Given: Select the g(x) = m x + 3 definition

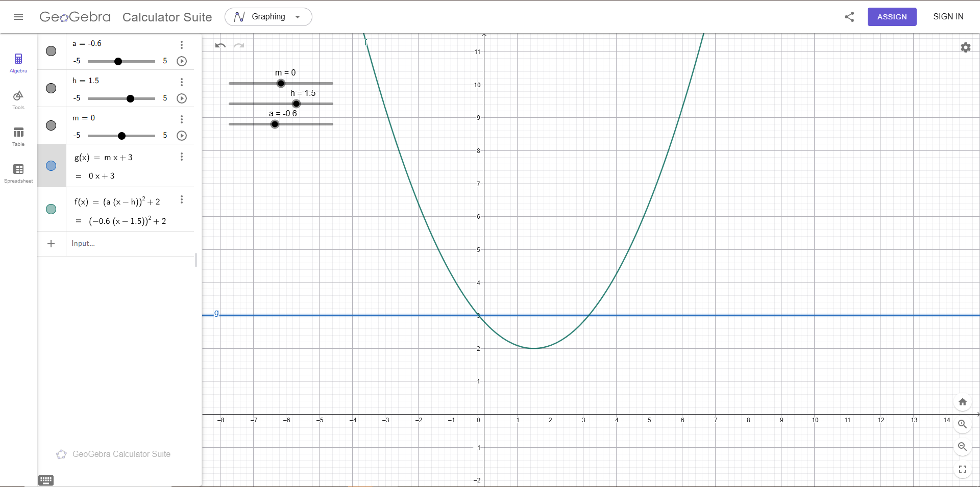Looking at the screenshot, I should click(x=104, y=158).
